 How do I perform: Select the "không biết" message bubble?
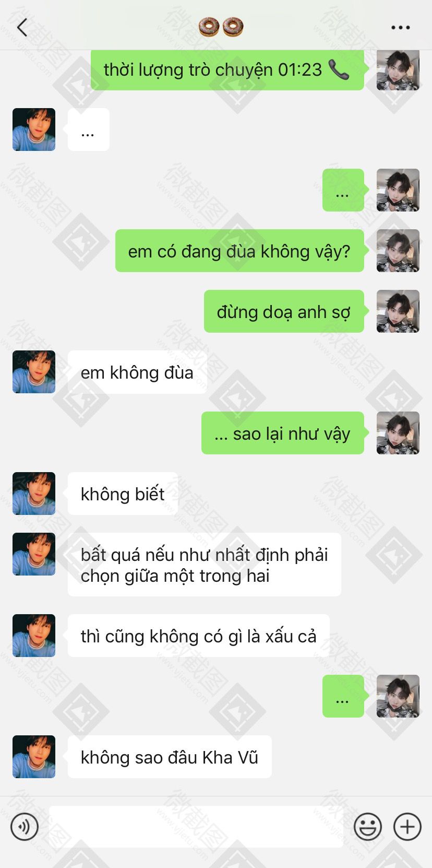pos(123,494)
